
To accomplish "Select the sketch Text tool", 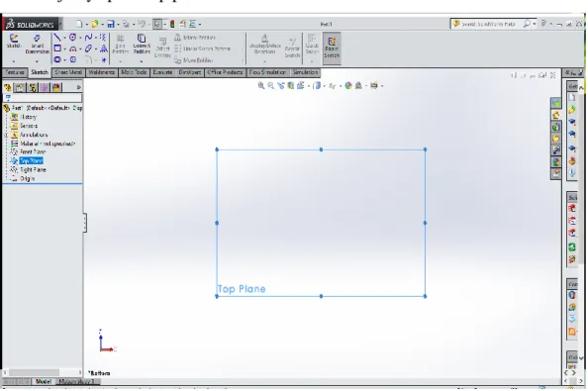I will 104,49.
